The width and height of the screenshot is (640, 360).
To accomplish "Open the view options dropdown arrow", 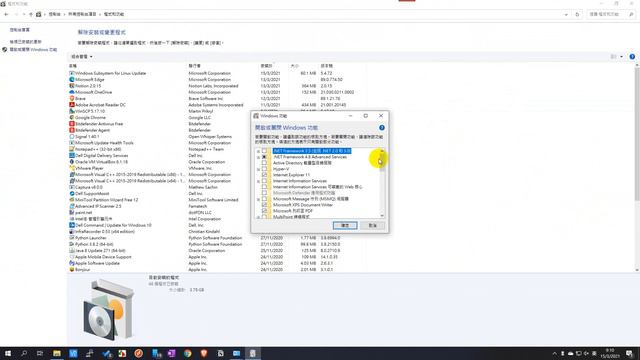I will tap(621, 57).
